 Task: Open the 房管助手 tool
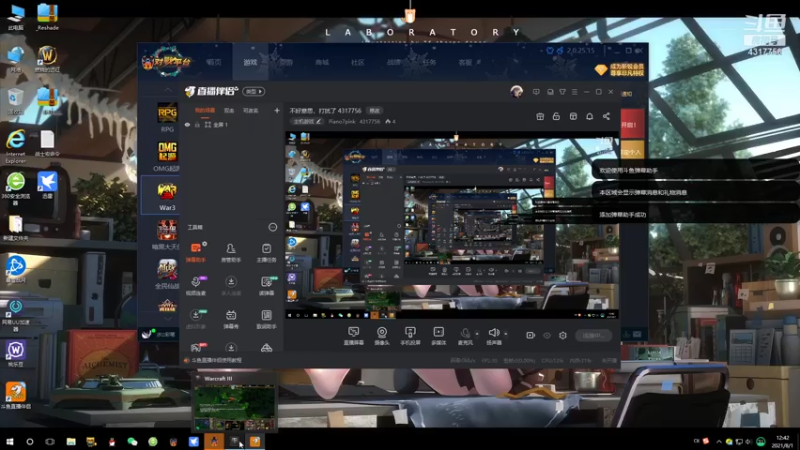[x=231, y=252]
